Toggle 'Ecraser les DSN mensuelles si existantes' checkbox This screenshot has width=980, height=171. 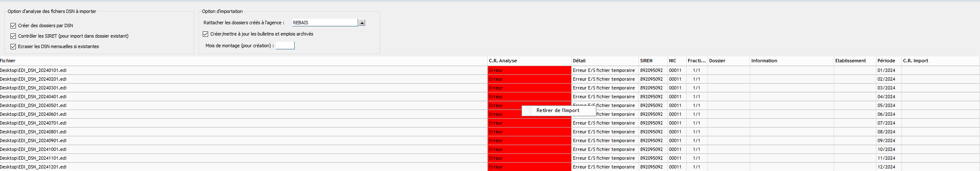(x=13, y=46)
